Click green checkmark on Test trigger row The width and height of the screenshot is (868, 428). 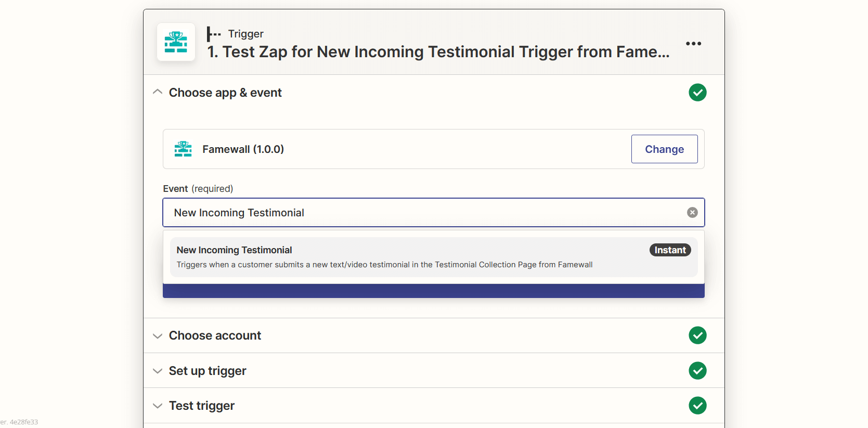(697, 406)
